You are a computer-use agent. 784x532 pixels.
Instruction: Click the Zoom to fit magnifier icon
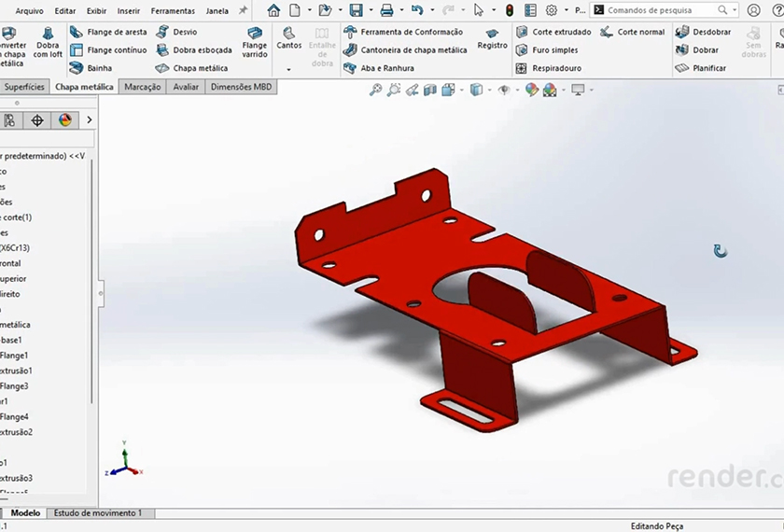pyautogui.click(x=375, y=91)
